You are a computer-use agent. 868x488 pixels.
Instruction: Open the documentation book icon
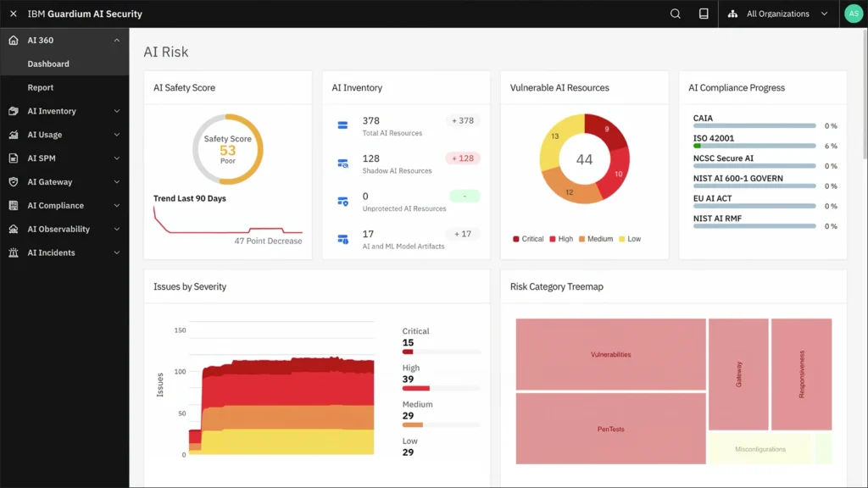pos(704,14)
